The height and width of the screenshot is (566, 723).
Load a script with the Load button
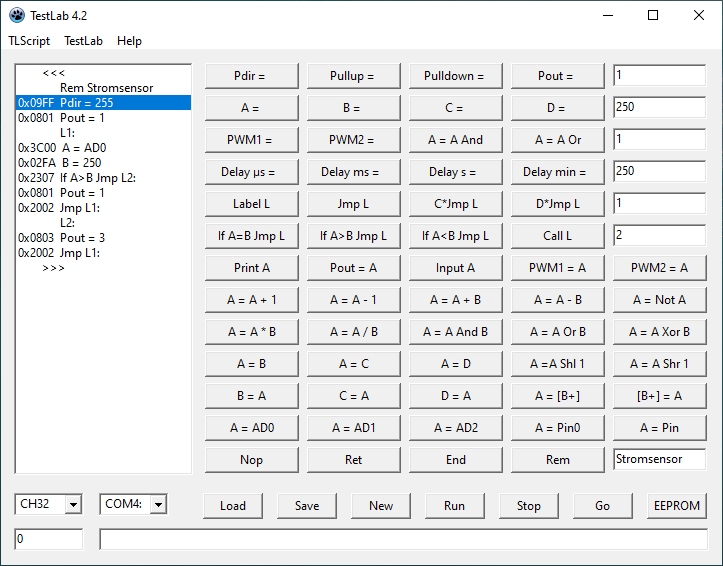[233, 506]
